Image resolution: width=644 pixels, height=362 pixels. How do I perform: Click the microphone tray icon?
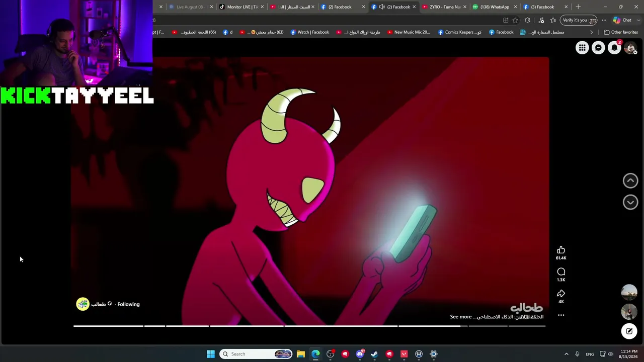click(577, 354)
